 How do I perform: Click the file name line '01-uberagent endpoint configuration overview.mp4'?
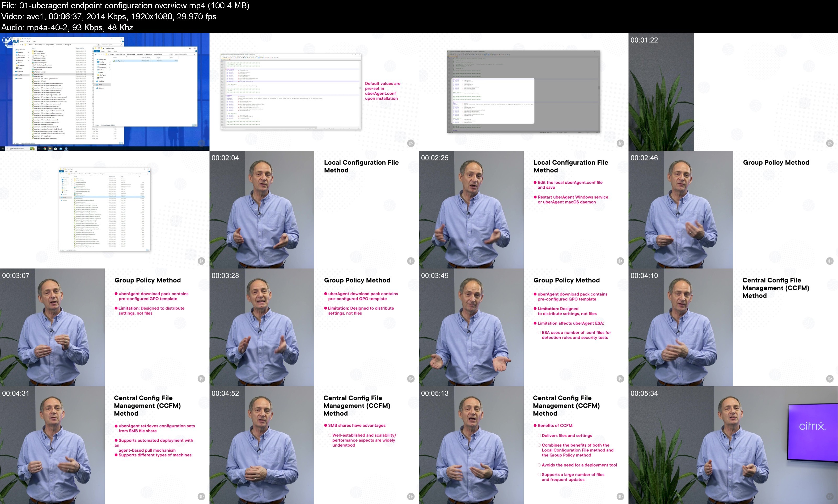125,5
